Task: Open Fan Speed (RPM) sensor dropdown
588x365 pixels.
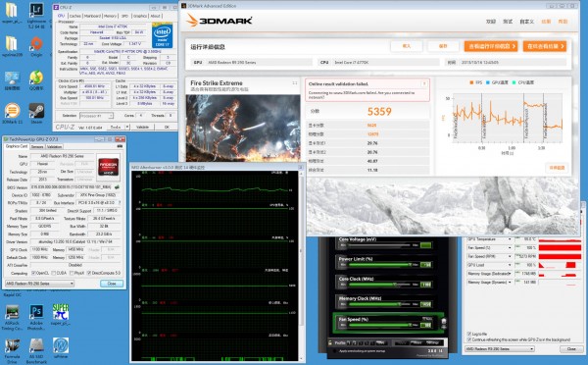Action: (x=510, y=256)
